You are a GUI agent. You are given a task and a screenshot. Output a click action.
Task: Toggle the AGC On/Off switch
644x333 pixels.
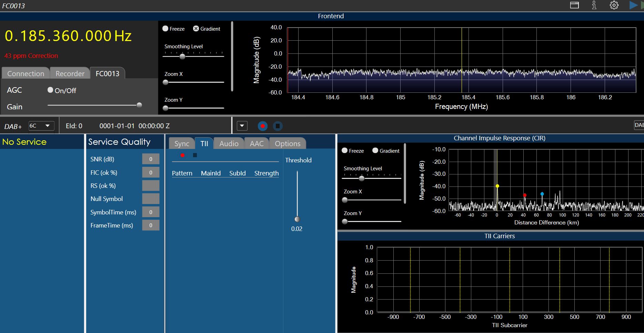(50, 90)
